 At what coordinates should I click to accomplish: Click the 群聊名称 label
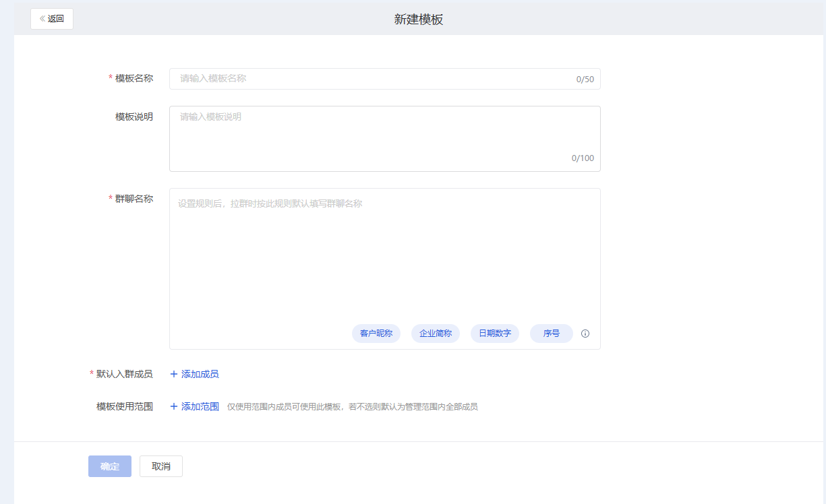tap(134, 199)
